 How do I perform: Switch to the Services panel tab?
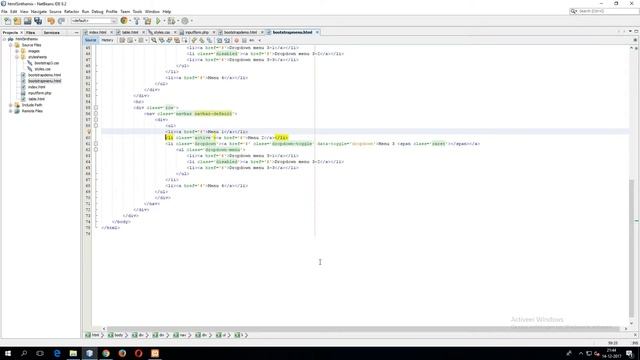tap(51, 32)
